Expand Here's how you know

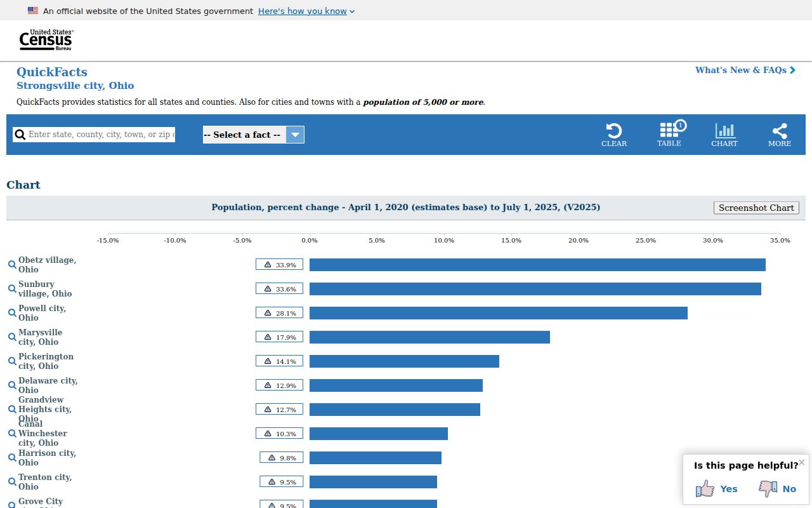click(x=306, y=11)
